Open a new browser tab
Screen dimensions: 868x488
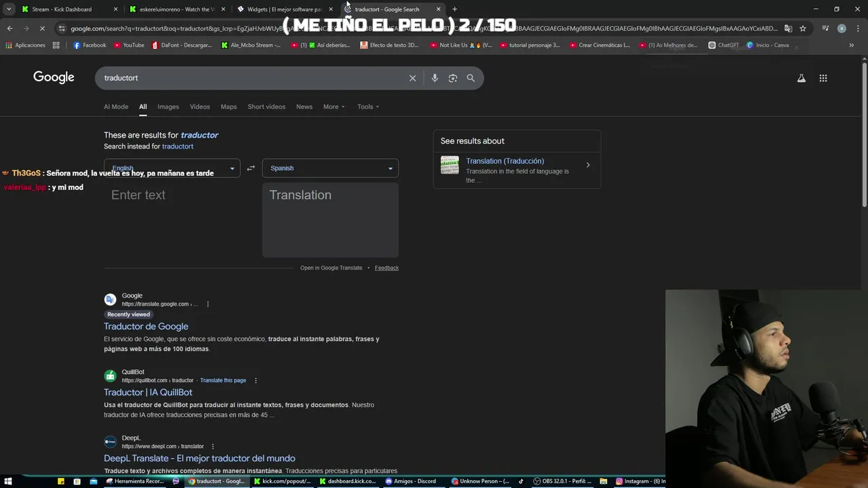coord(454,9)
